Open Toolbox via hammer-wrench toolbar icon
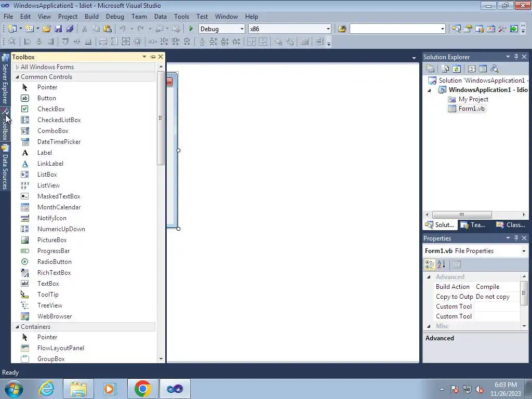The height and width of the screenshot is (399, 532). pos(502,29)
